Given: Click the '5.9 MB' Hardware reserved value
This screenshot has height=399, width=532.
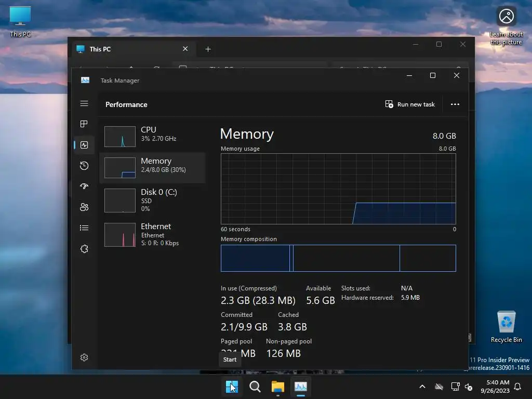Looking at the screenshot, I should click(410, 298).
